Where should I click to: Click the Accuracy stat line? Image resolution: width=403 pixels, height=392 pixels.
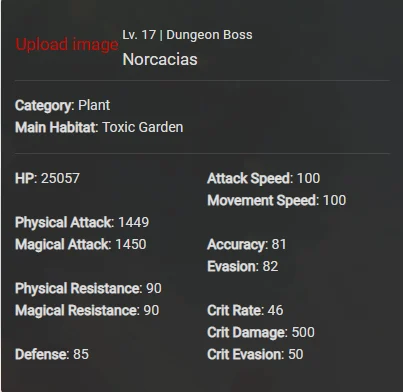click(x=247, y=244)
